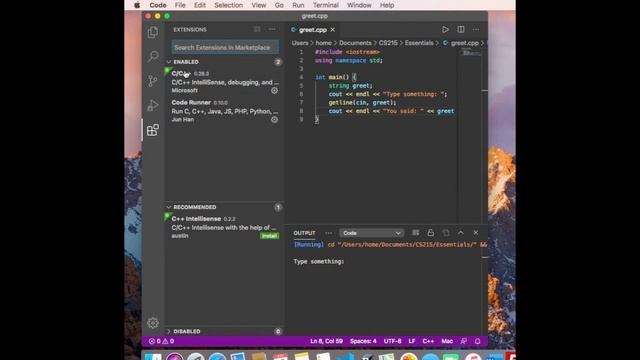
Task: Open the Code Runner extension gear settings
Action: (x=274, y=120)
